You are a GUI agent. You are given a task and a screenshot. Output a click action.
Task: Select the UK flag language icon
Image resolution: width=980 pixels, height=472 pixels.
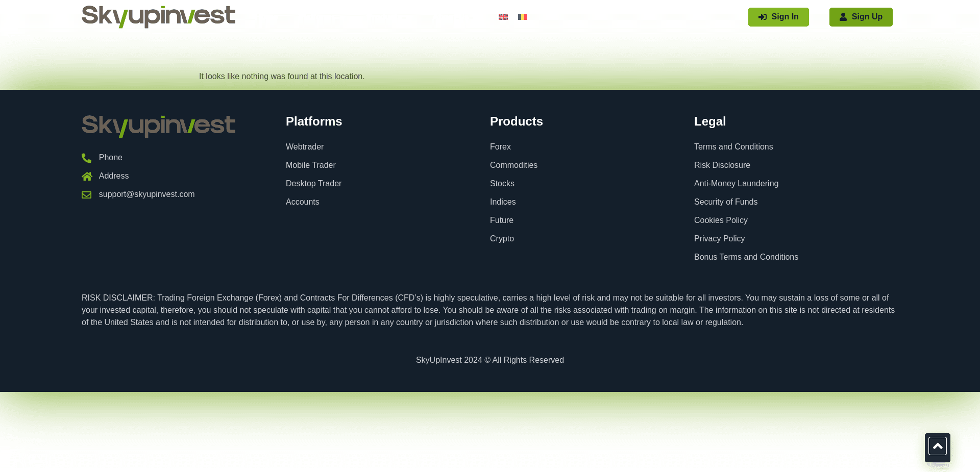(x=503, y=17)
